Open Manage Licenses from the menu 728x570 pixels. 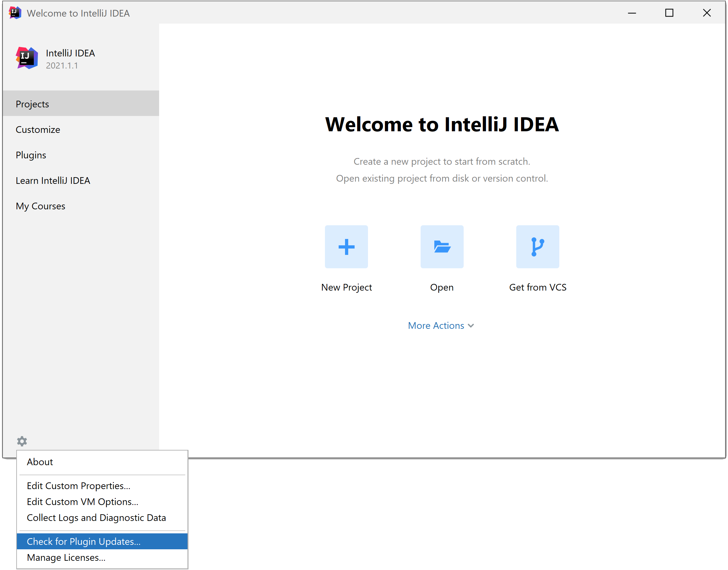coord(102,557)
